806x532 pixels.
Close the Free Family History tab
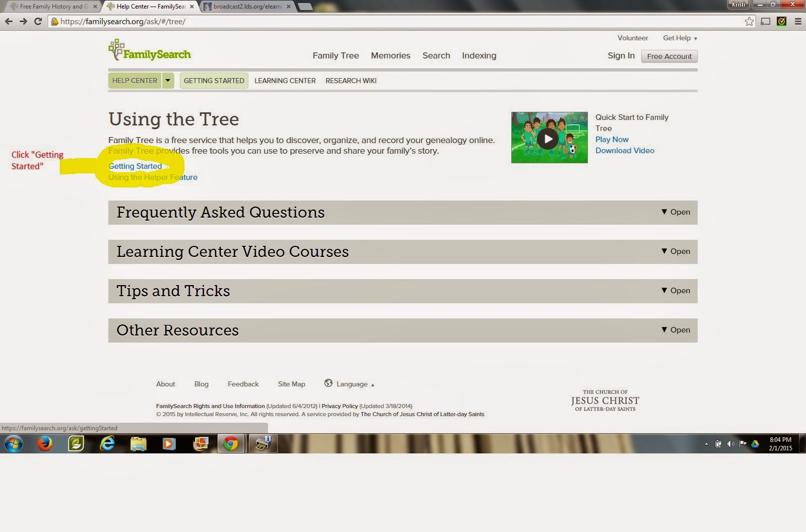pyautogui.click(x=95, y=7)
